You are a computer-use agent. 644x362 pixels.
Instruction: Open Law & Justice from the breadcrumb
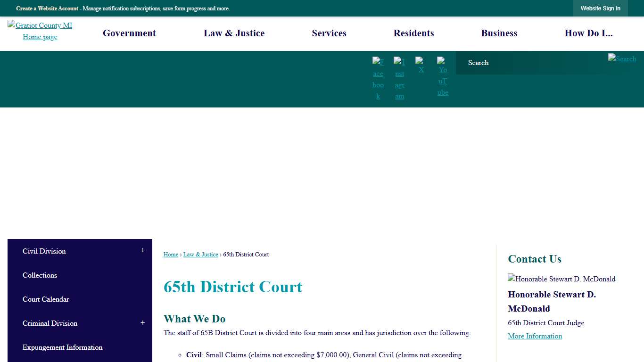click(200, 254)
